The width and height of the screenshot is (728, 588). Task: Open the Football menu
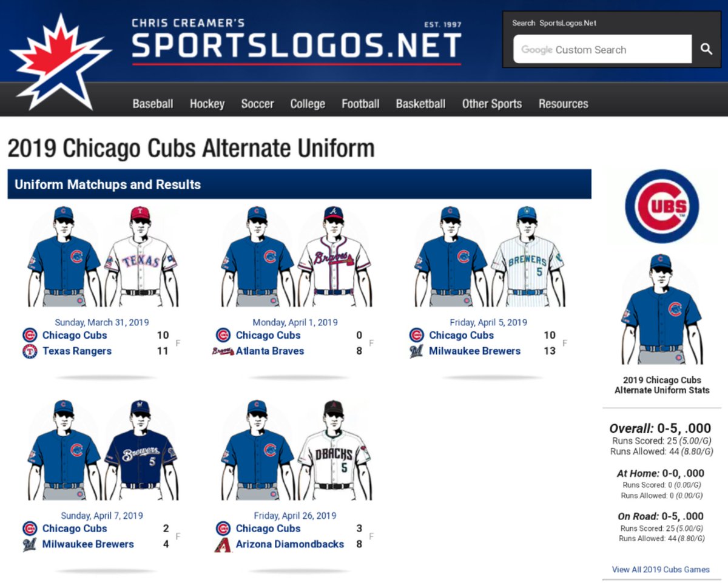pos(360,104)
